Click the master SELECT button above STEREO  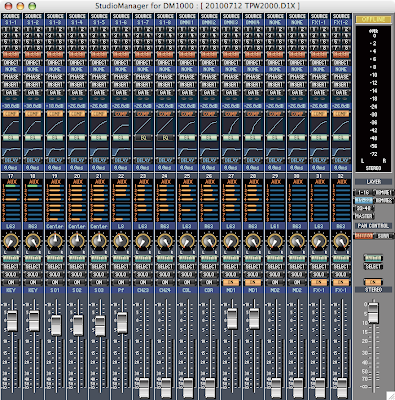coord(373,267)
